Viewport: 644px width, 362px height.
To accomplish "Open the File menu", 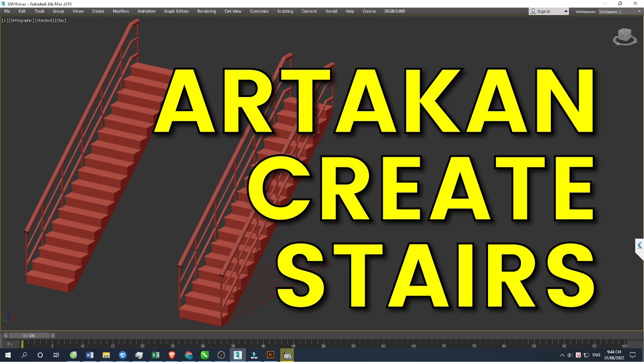I will 7,11.
